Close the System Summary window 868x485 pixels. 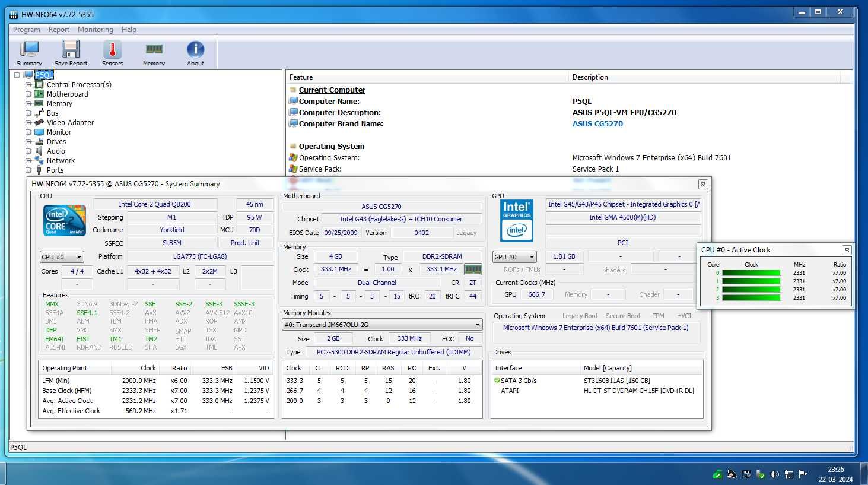[x=703, y=184]
